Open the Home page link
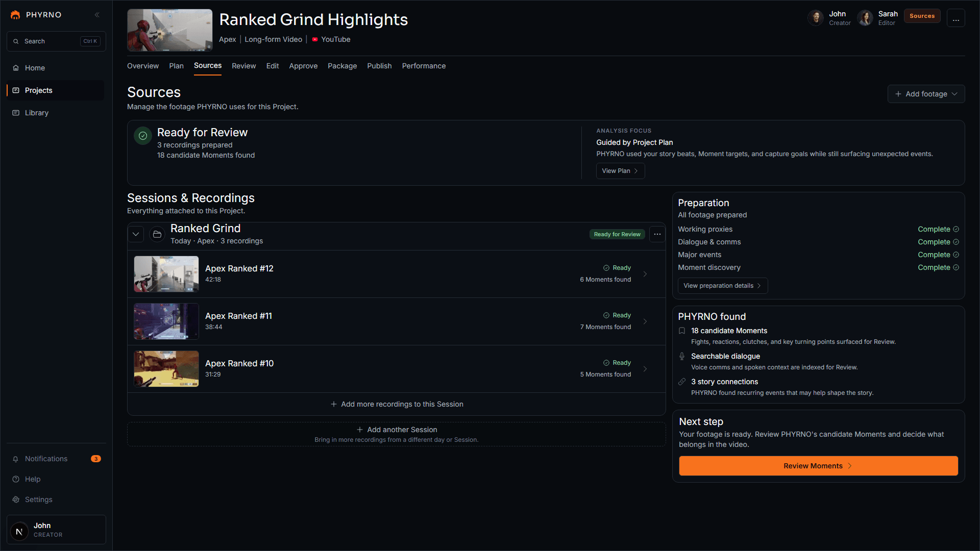This screenshot has width=980, height=551. [56, 68]
